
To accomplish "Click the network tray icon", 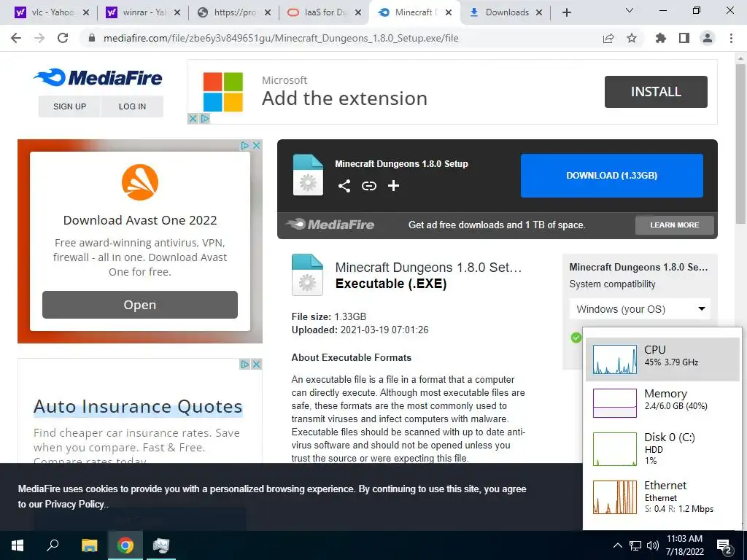I will click(635, 545).
